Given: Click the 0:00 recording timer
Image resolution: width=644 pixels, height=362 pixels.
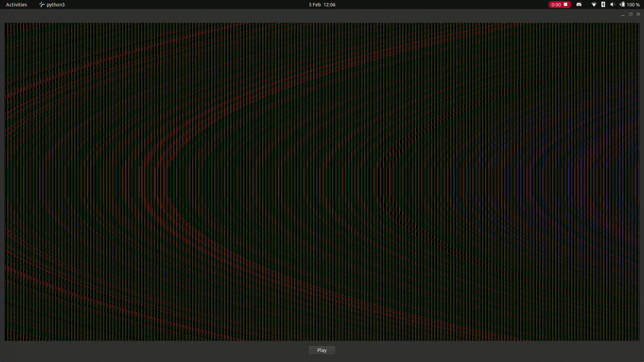Looking at the screenshot, I should 556,4.
